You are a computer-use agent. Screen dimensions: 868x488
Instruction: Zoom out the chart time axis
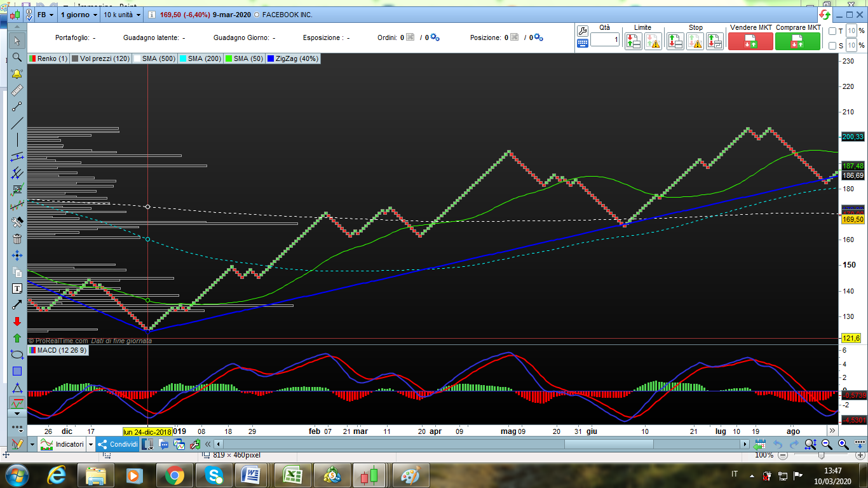tap(827, 444)
